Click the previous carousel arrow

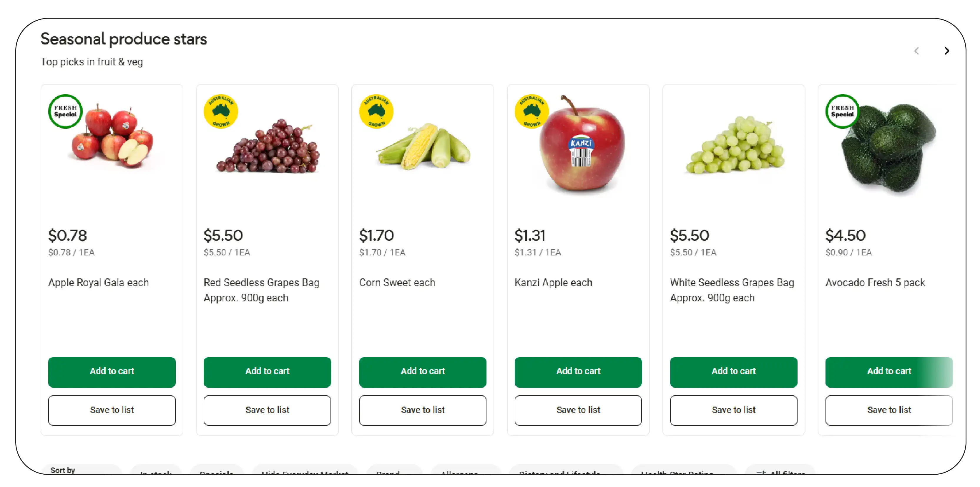point(917,51)
